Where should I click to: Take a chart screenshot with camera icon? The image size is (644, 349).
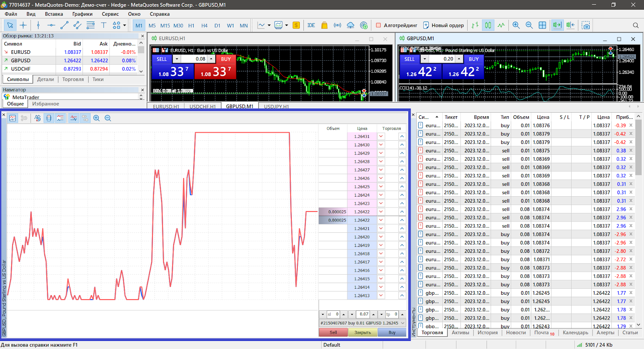[x=586, y=25]
